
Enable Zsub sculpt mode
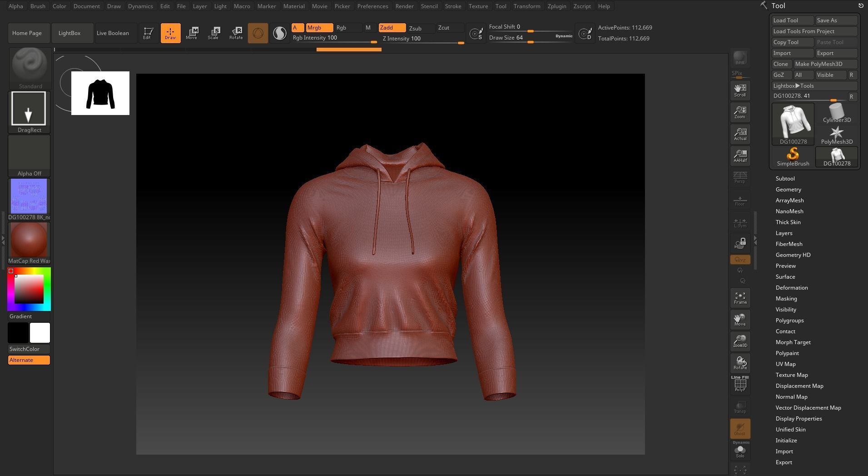point(421,28)
